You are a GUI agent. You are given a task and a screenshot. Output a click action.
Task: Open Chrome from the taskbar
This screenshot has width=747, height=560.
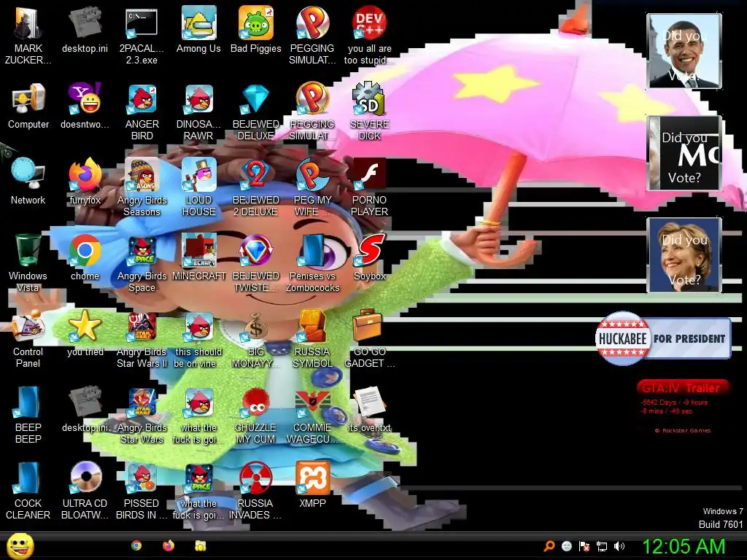(136, 545)
